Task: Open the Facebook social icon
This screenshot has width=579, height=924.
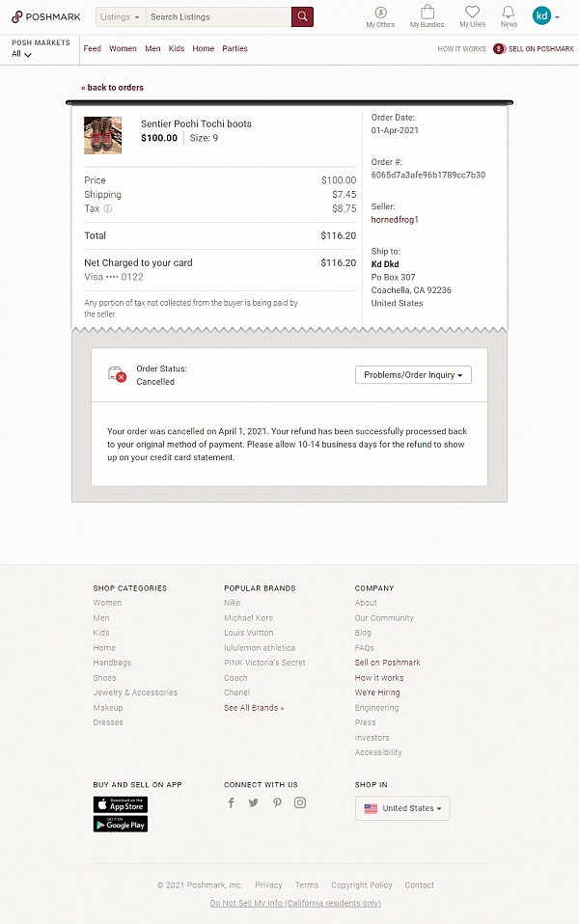Action: [230, 802]
